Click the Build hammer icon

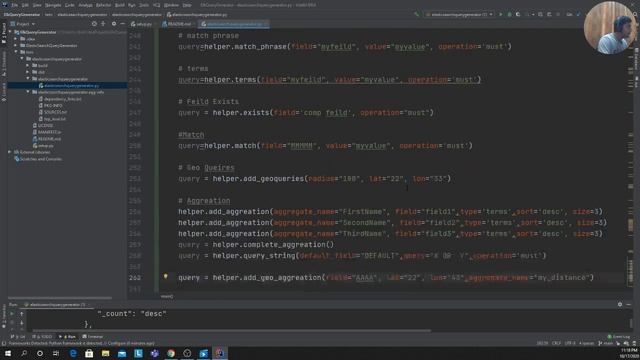(x=416, y=14)
